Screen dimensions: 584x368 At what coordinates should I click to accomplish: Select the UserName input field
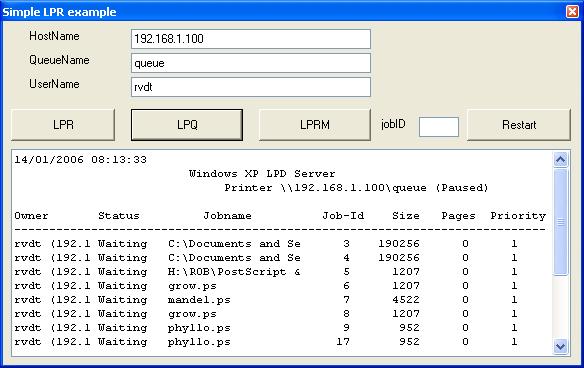(251, 87)
